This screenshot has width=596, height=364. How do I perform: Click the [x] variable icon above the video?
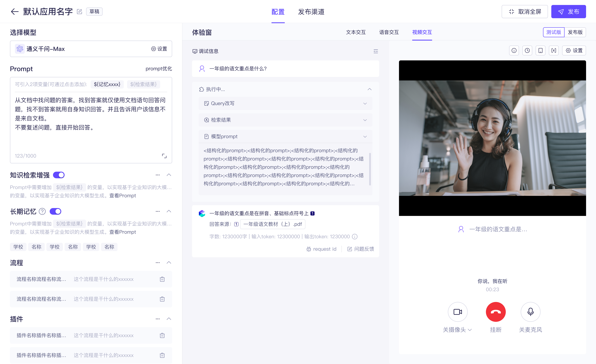tap(554, 50)
